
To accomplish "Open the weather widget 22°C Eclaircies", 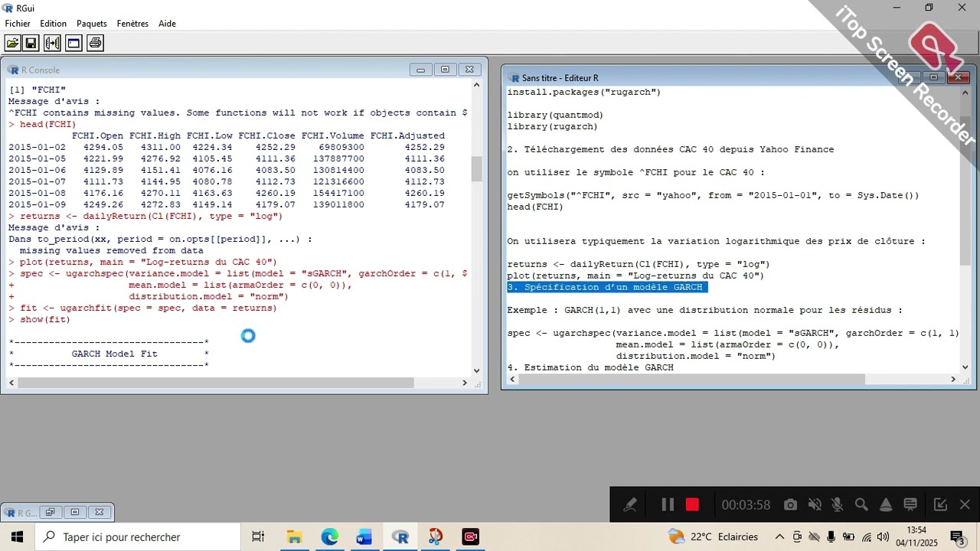I will (x=713, y=537).
